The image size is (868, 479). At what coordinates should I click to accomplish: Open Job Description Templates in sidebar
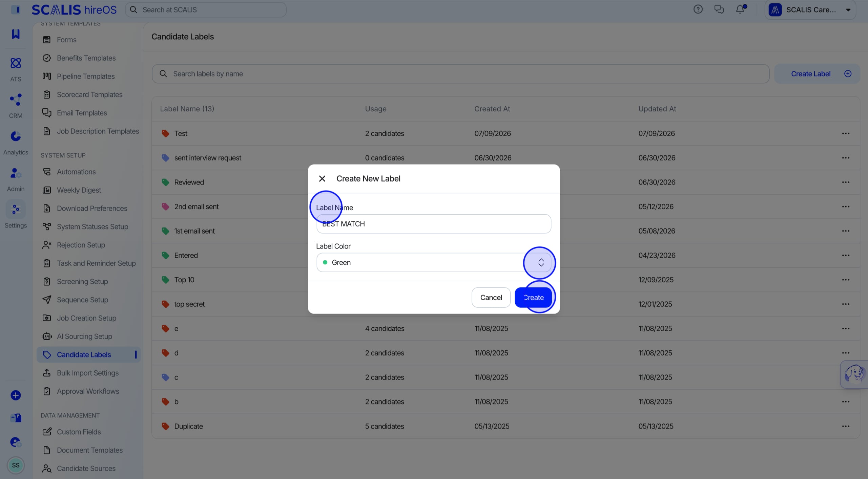coord(89,131)
